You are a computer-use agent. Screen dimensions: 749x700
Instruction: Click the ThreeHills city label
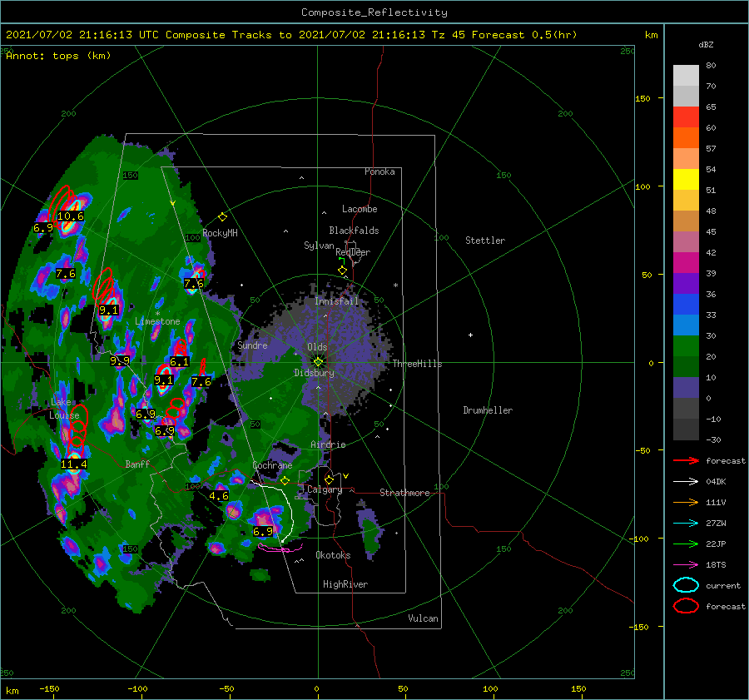click(418, 364)
